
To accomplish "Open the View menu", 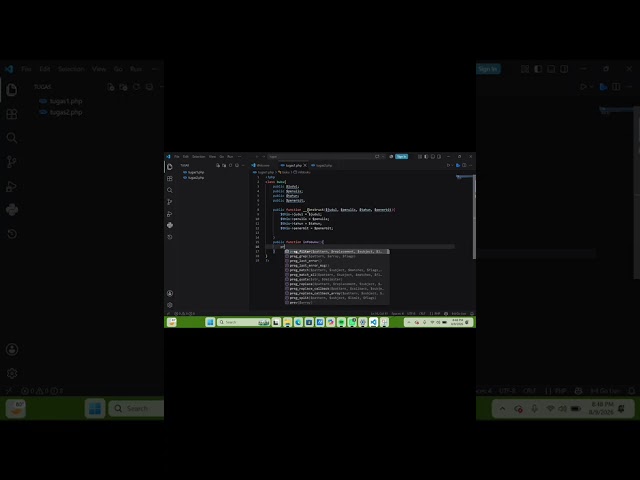I will click(x=212, y=157).
